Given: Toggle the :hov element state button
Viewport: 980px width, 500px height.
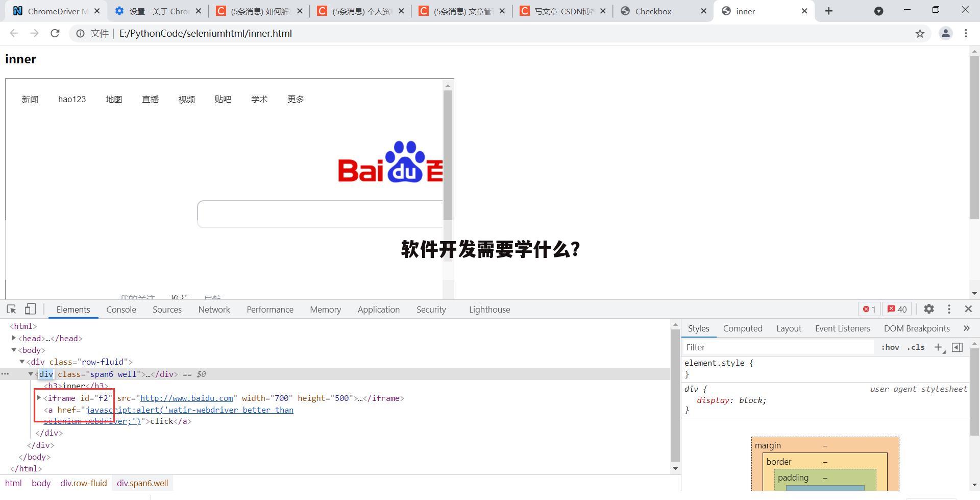Looking at the screenshot, I should click(x=890, y=347).
